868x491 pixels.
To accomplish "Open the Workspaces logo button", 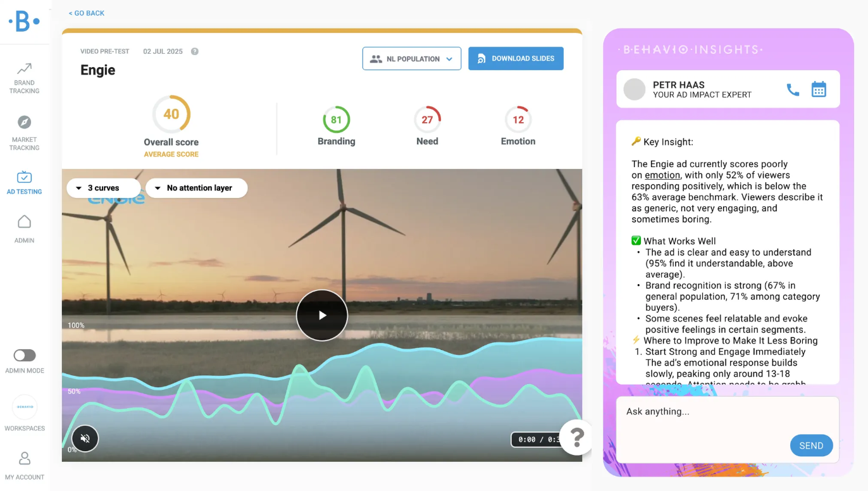I will pos(25,407).
